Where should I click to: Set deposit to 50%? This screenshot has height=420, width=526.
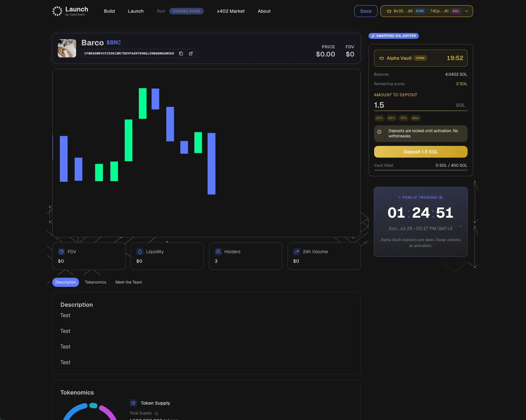(x=391, y=118)
